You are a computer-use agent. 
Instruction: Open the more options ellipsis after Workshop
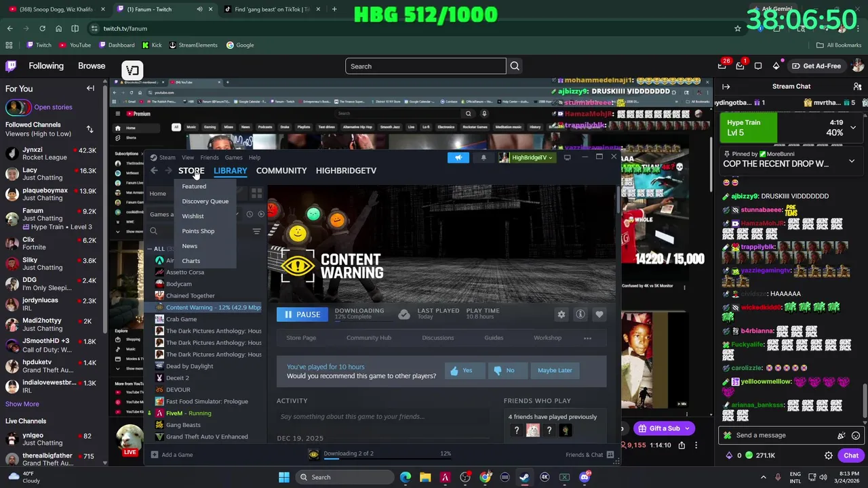[588, 338]
